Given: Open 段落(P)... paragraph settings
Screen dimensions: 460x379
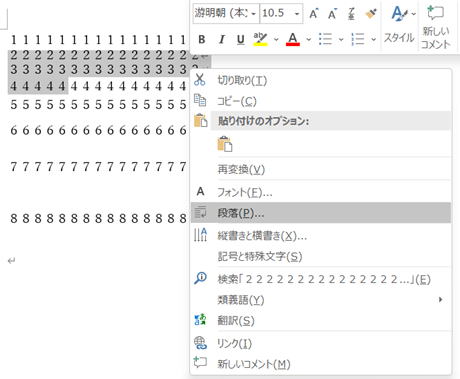Looking at the screenshot, I should [321, 213].
